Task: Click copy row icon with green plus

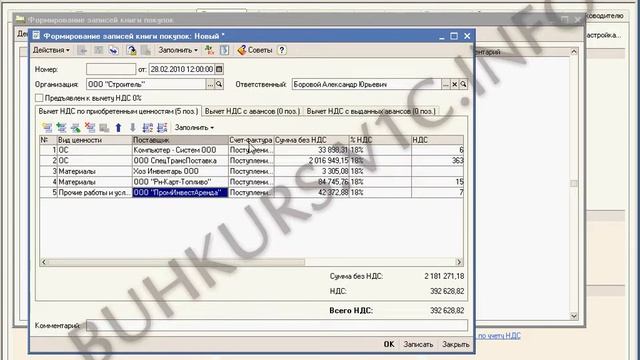Action: pos(61,128)
